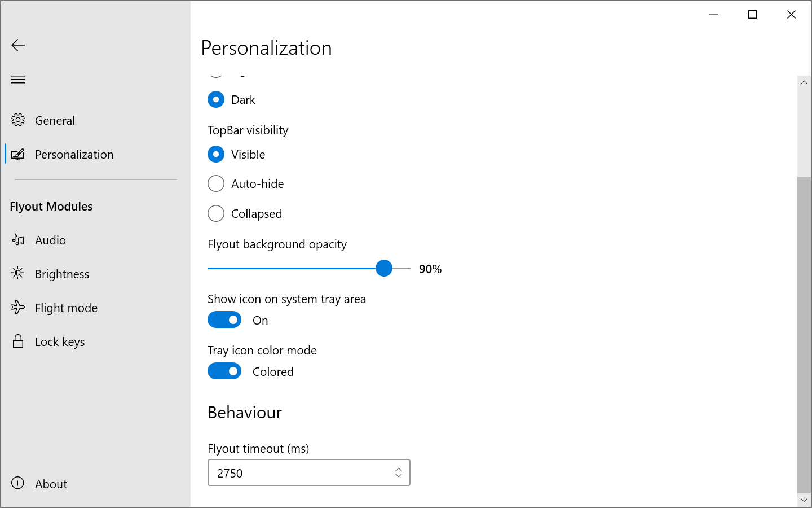Click the back navigation arrow
Viewport: 812px width, 508px height.
tap(18, 45)
